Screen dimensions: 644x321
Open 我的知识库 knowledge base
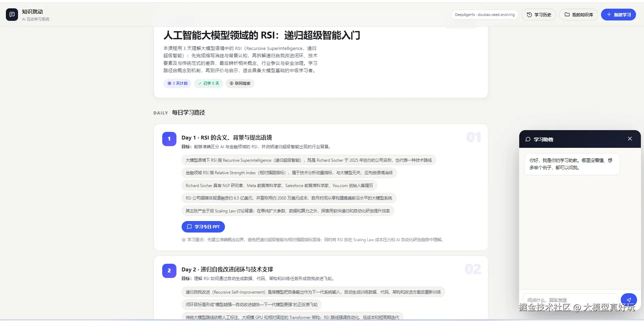578,15
